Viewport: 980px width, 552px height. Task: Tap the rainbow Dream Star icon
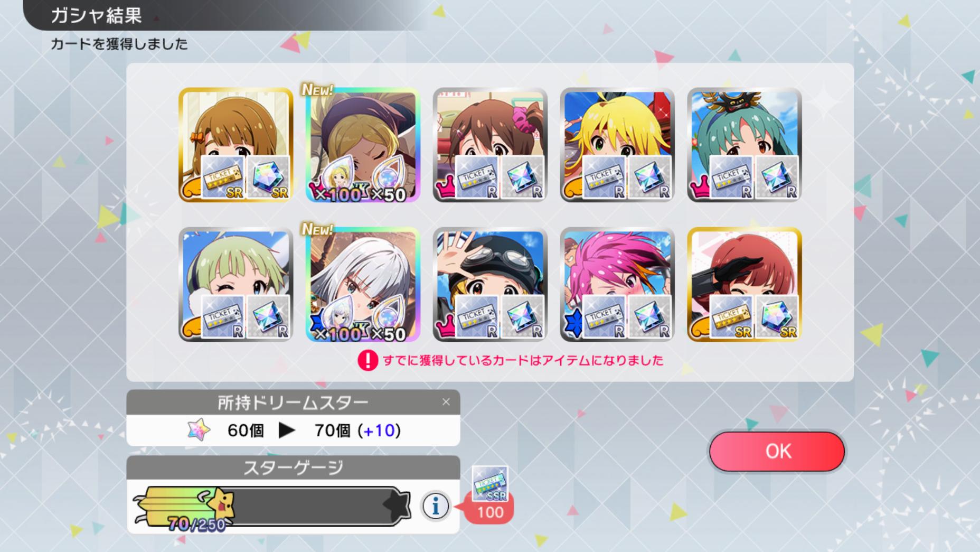point(199,430)
